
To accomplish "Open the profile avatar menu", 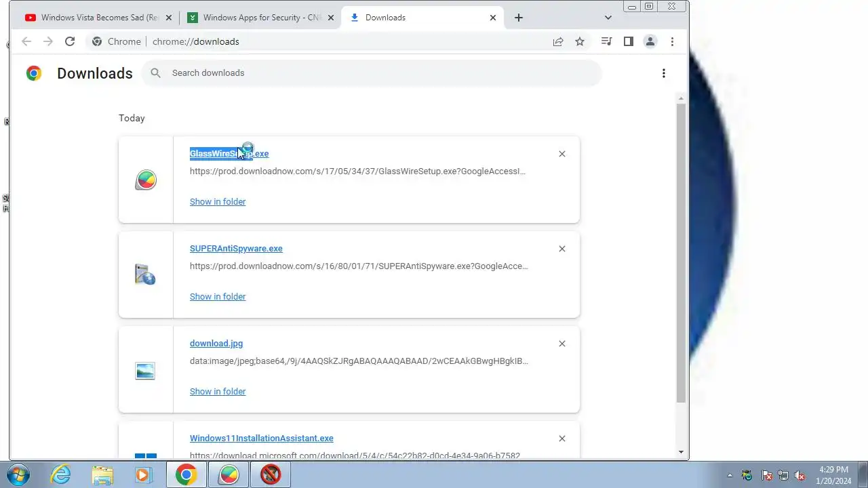I will click(650, 41).
